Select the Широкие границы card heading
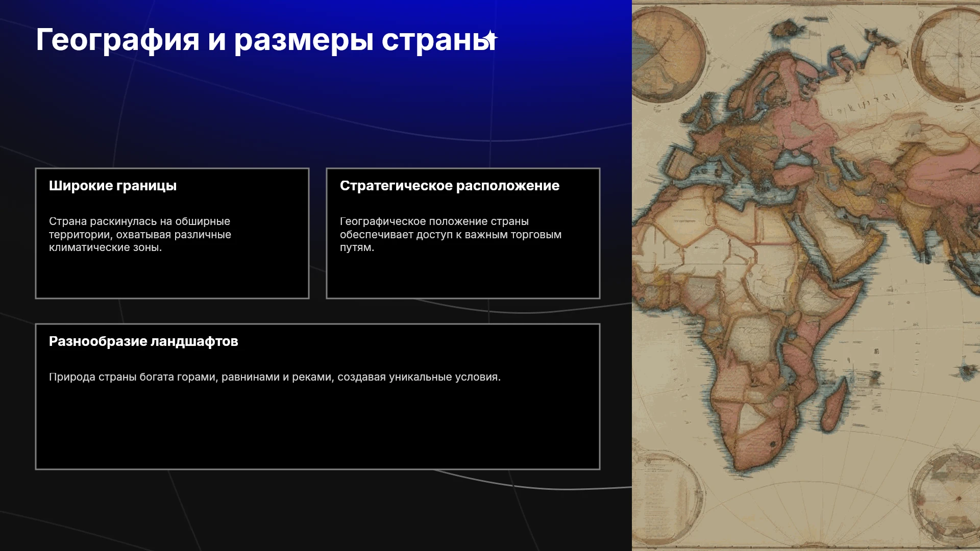The width and height of the screenshot is (980, 551). (113, 186)
